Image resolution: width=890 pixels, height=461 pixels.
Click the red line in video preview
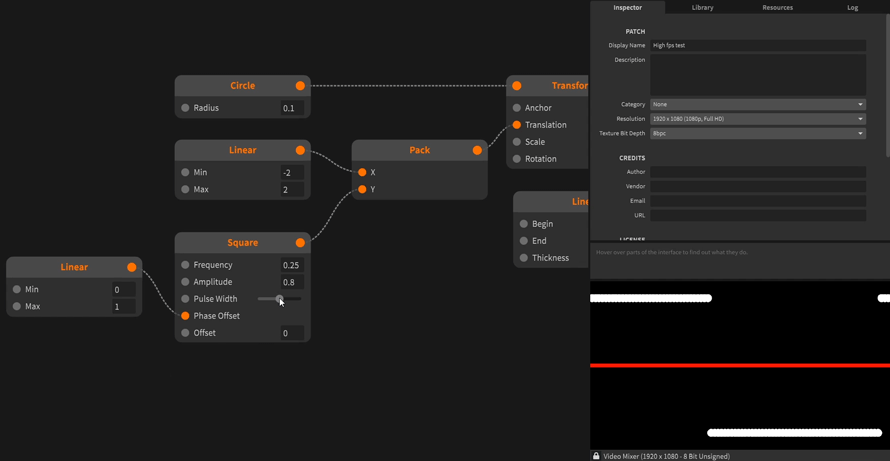point(740,365)
